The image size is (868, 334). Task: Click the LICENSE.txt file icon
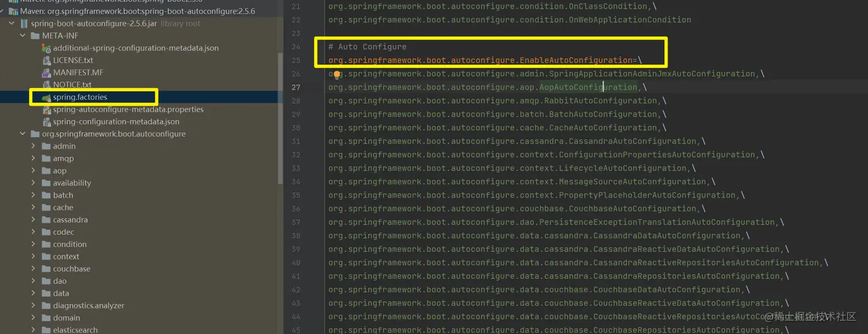coord(46,60)
